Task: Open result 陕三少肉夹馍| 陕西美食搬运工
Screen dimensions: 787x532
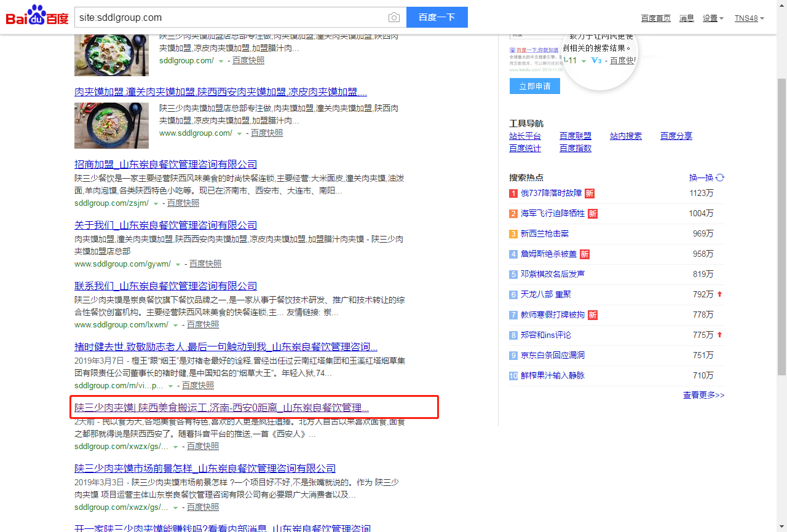Action: tap(222, 408)
